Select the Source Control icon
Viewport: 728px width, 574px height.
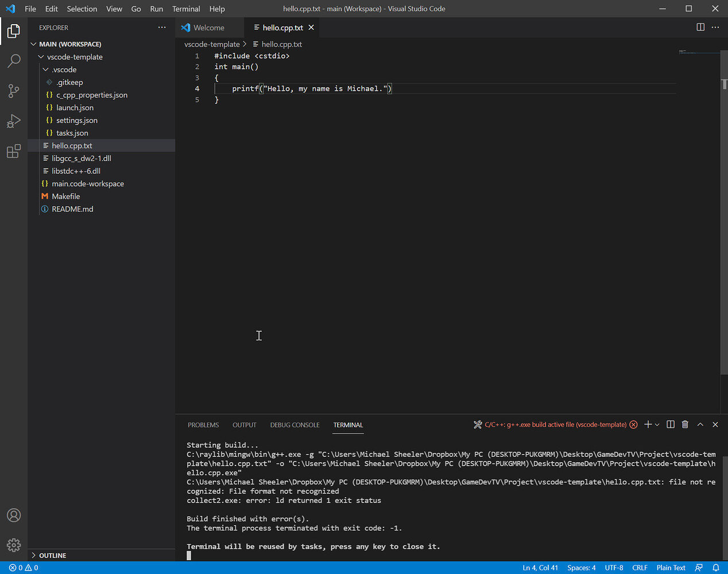pos(14,91)
